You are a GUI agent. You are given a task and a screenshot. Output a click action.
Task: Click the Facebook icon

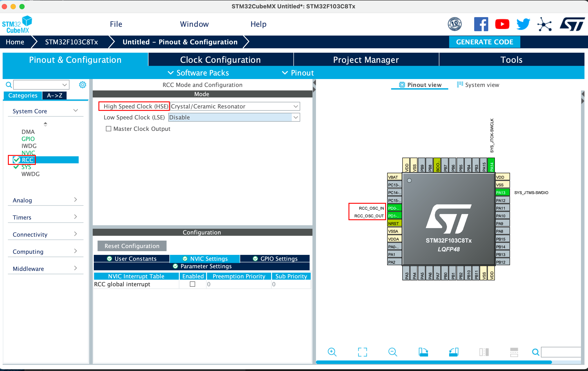(481, 24)
